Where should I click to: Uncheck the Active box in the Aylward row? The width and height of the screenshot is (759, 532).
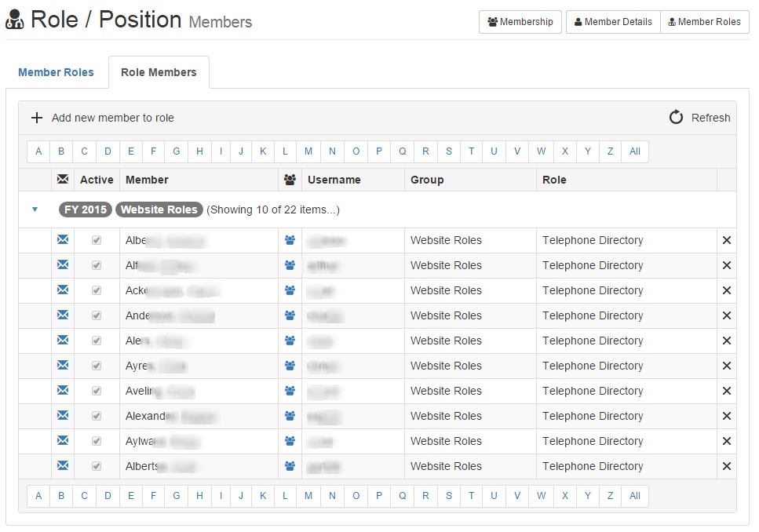point(97,441)
